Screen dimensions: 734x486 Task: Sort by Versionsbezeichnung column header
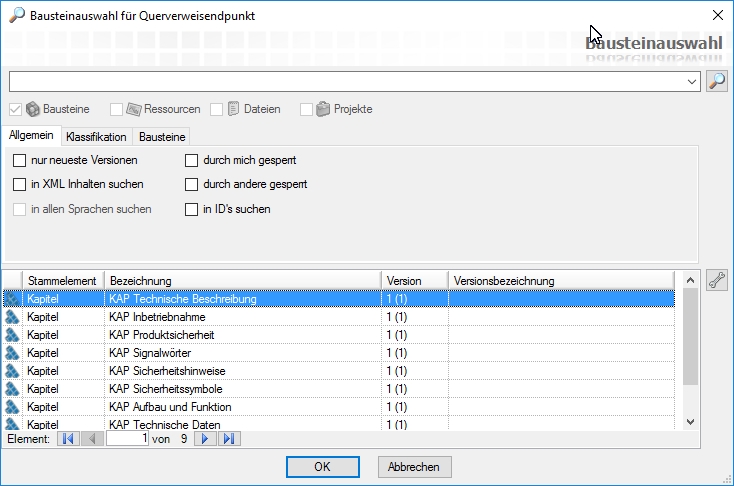click(561, 280)
